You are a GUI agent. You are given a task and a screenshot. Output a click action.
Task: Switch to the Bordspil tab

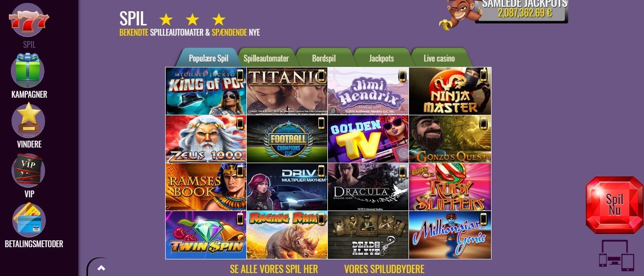point(324,59)
